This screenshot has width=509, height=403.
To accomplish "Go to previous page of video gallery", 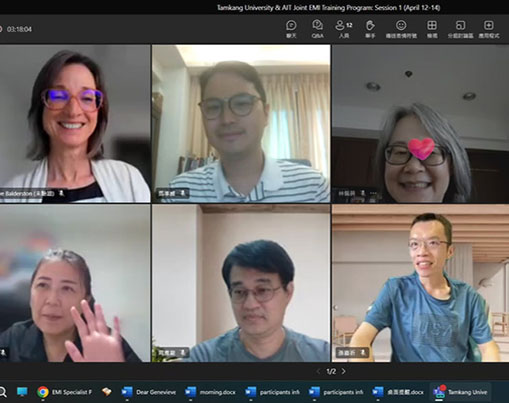I will (319, 371).
